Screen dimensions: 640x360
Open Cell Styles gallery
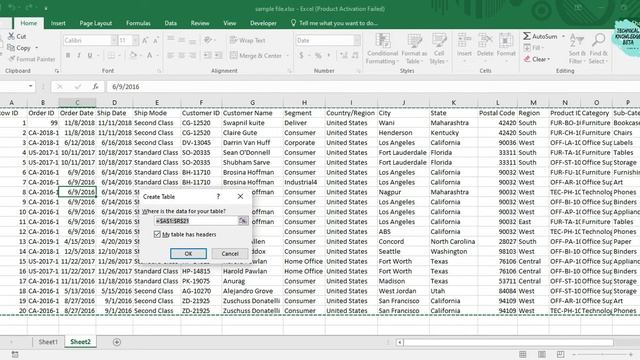point(439,49)
